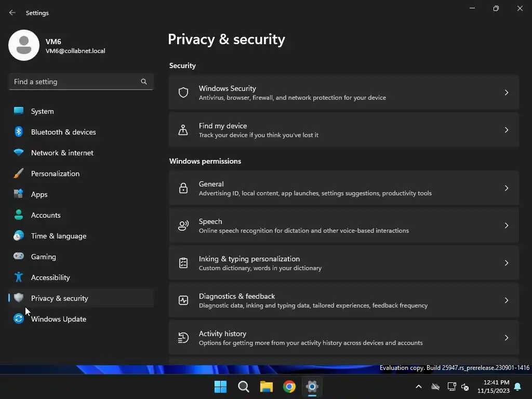Screen dimensions: 532x399
Task: Select Accounts in the sidebar
Action: [x=81, y=215]
